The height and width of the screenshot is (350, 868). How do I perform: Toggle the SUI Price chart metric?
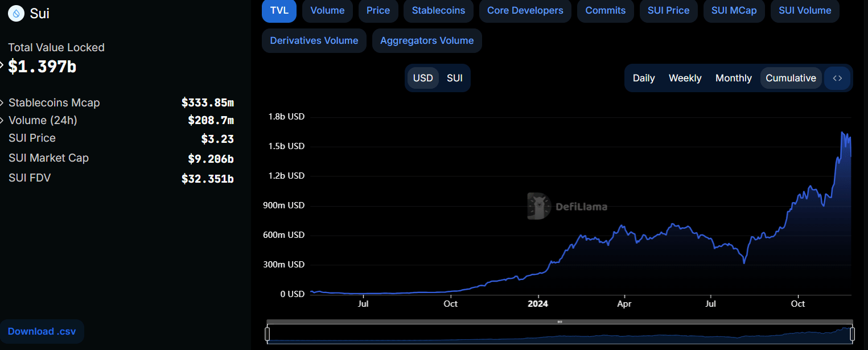tap(669, 11)
